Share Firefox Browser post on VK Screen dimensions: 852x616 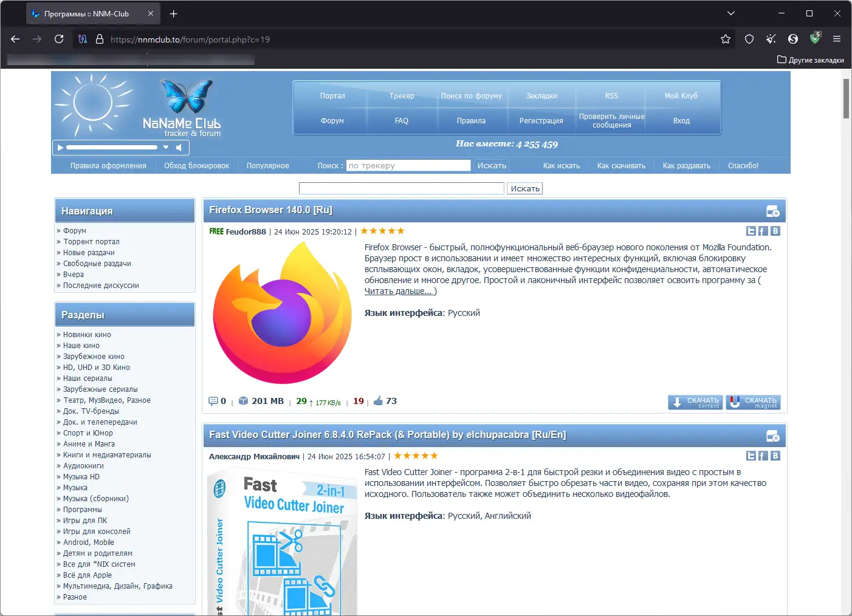point(775,231)
